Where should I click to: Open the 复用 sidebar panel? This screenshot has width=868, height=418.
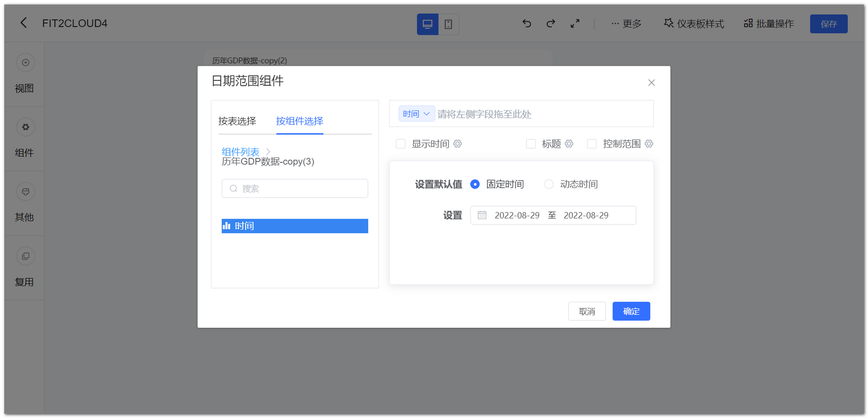[24, 268]
